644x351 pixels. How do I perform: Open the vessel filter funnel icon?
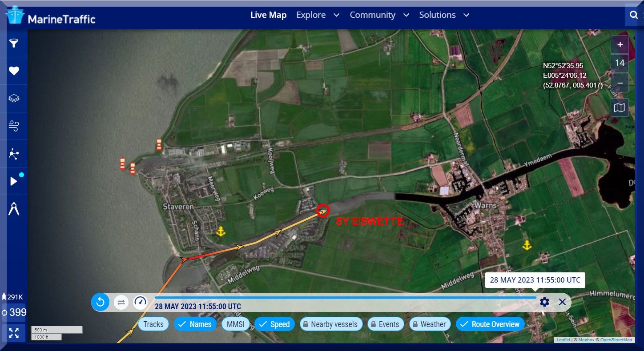[14, 43]
